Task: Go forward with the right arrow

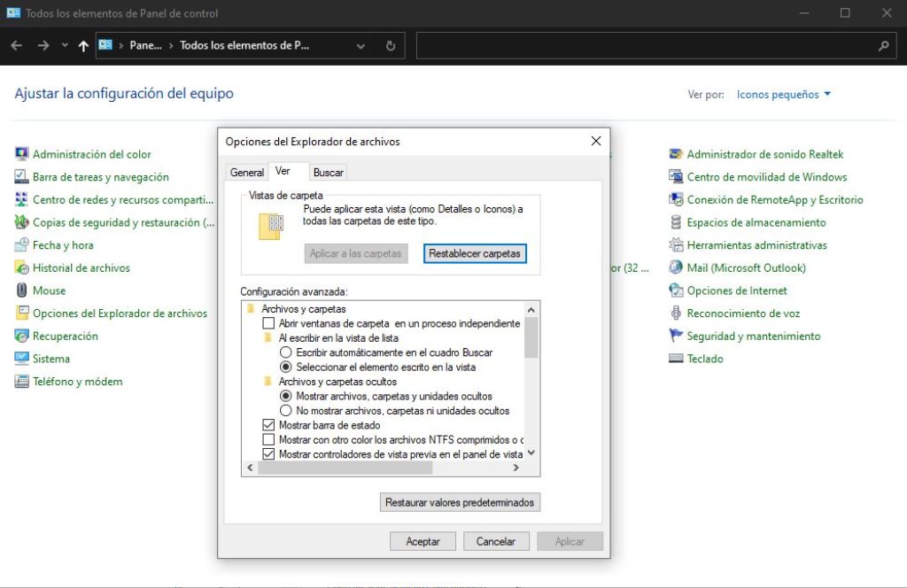Action: click(43, 46)
